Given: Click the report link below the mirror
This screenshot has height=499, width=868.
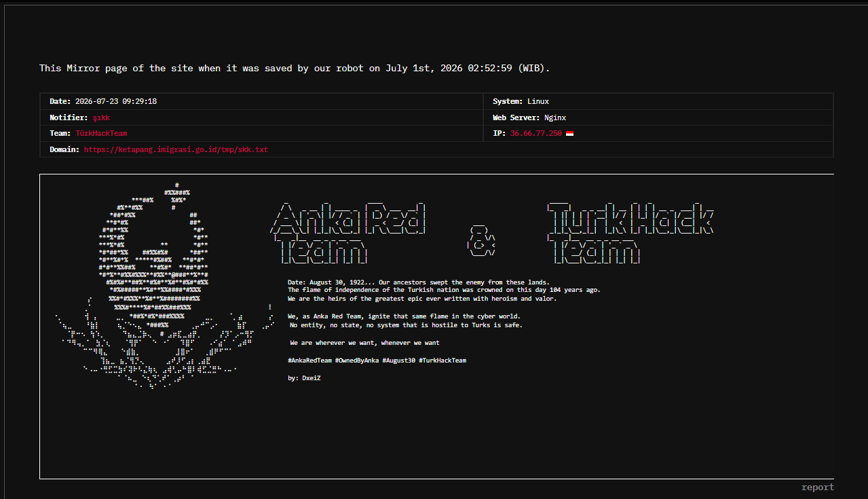Looking at the screenshot, I should click(x=818, y=487).
